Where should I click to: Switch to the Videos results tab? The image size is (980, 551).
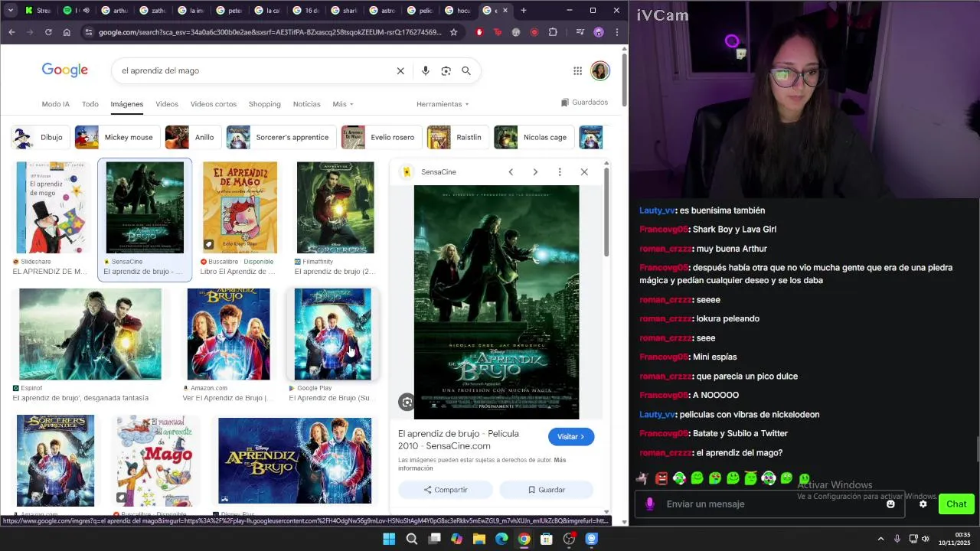[167, 104]
